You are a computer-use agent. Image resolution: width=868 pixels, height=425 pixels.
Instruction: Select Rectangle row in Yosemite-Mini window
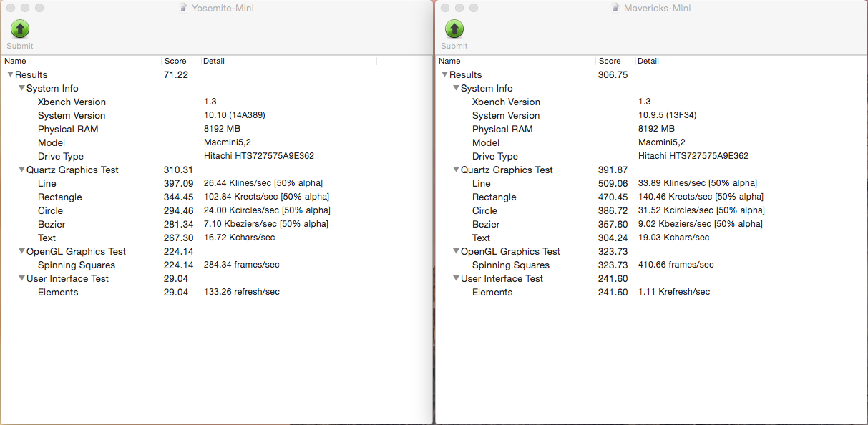(216, 197)
